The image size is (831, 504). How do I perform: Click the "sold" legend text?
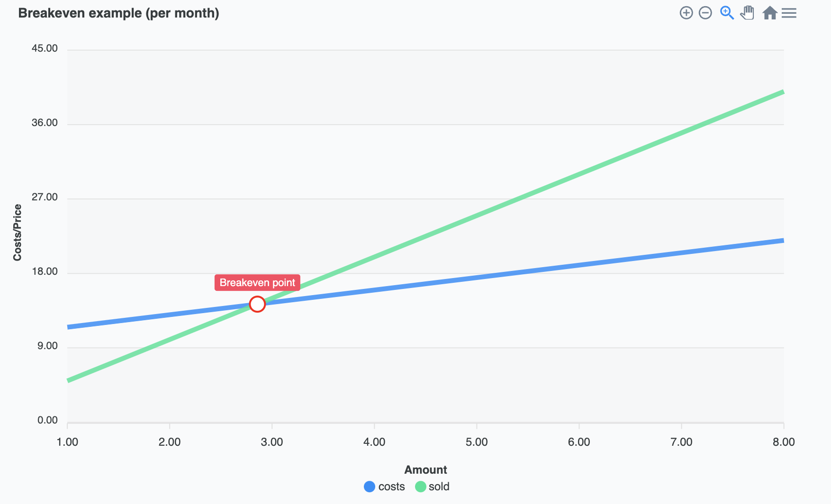point(439,486)
